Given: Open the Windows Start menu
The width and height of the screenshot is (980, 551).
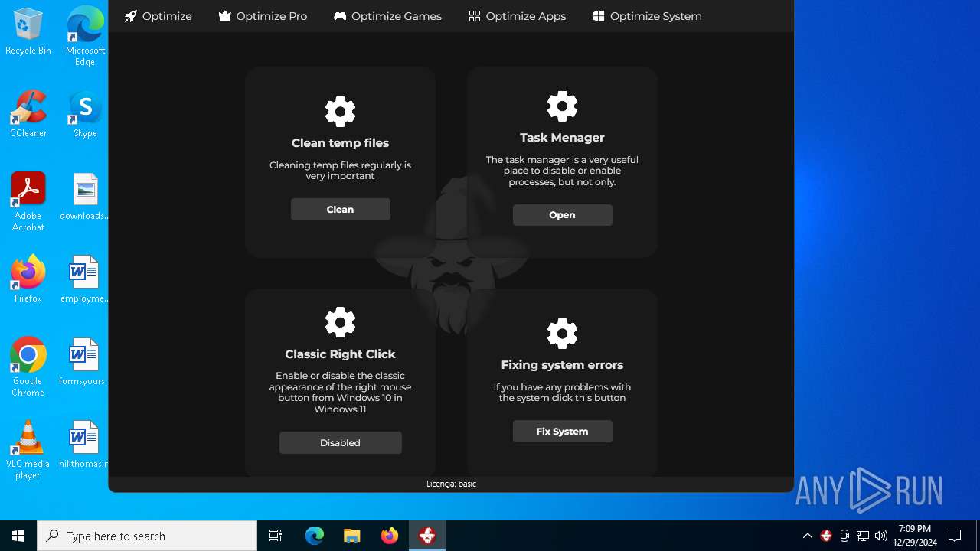Looking at the screenshot, I should [18, 536].
